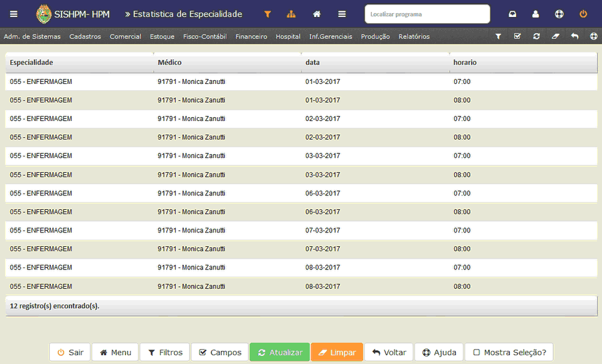Sort by the data column header
Viewport: 602px width, 364px height.
312,63
